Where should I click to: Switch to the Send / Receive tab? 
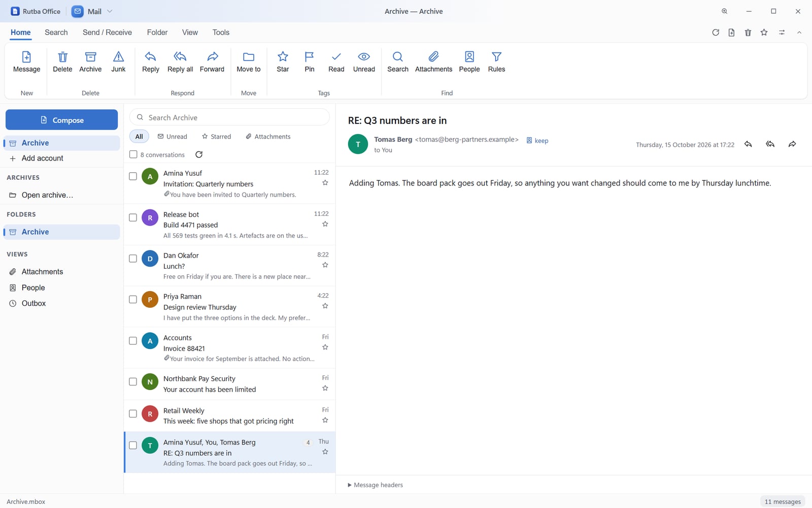(107, 33)
